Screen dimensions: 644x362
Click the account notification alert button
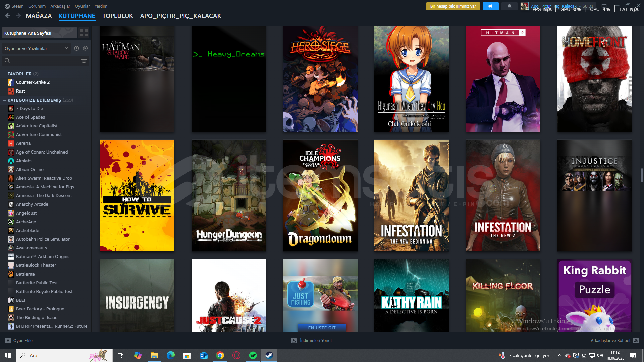[453, 6]
